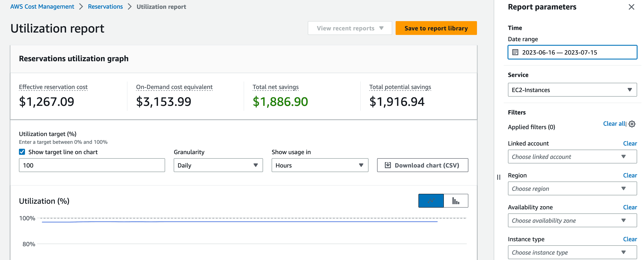The image size is (644, 260).
Task: Click the utilization target input field
Action: click(x=92, y=165)
